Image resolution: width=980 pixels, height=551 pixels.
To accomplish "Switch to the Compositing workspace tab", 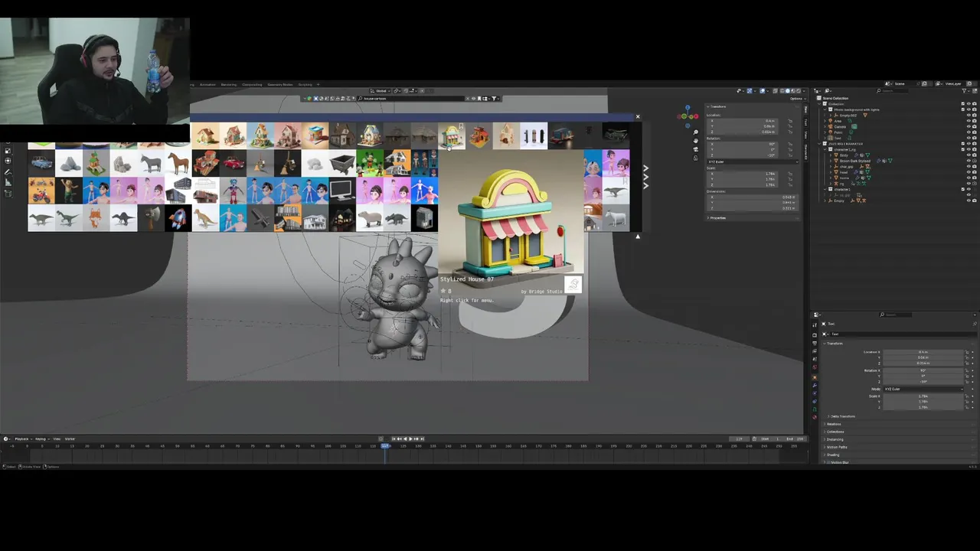I will tap(252, 84).
